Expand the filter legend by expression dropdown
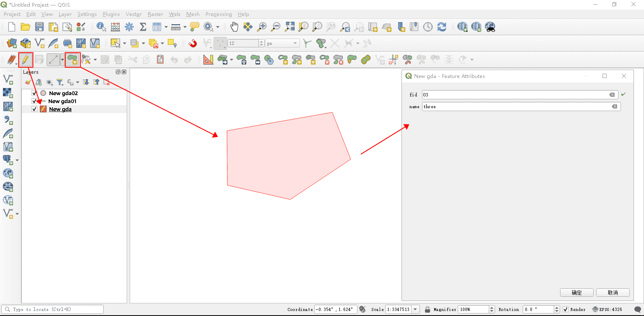This screenshot has height=316, width=644. 78,82
